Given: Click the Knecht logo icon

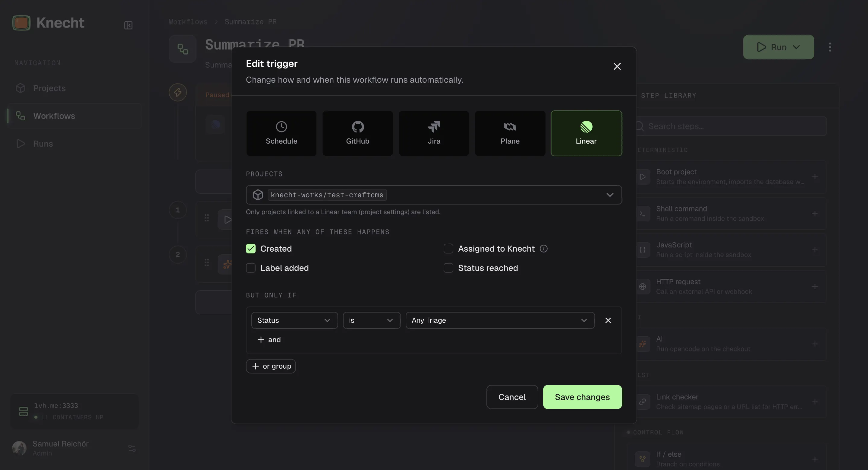Looking at the screenshot, I should click(x=22, y=23).
